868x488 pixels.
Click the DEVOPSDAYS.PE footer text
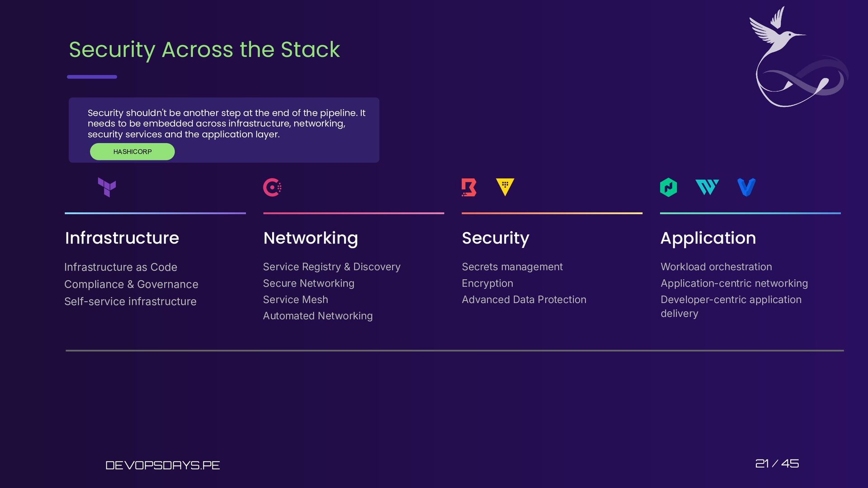click(163, 465)
